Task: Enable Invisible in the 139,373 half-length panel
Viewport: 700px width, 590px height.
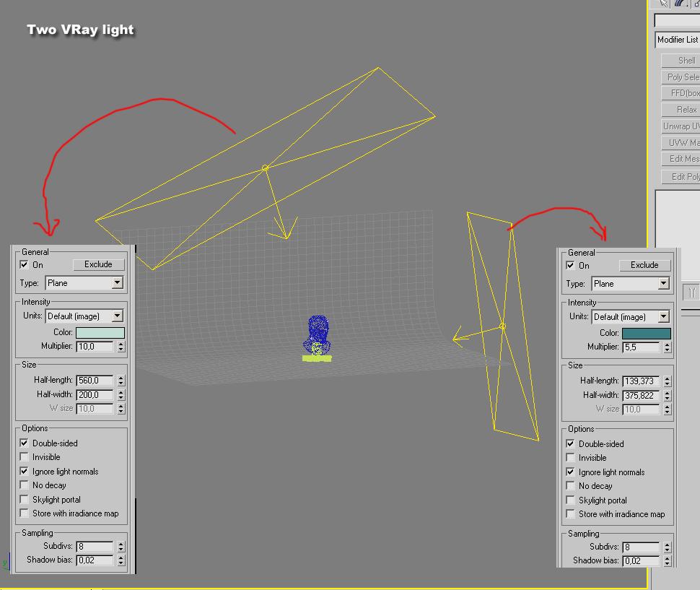Action: coord(570,458)
